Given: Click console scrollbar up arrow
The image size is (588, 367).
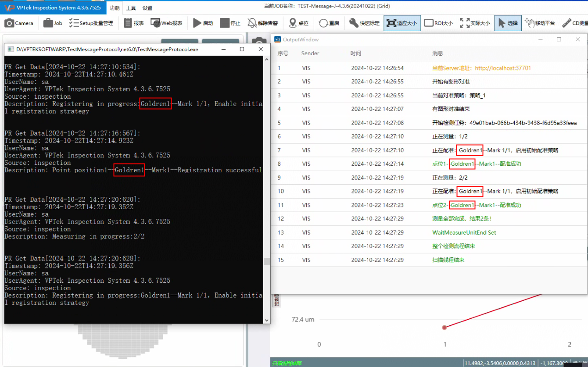Looking at the screenshot, I should click(266, 59).
